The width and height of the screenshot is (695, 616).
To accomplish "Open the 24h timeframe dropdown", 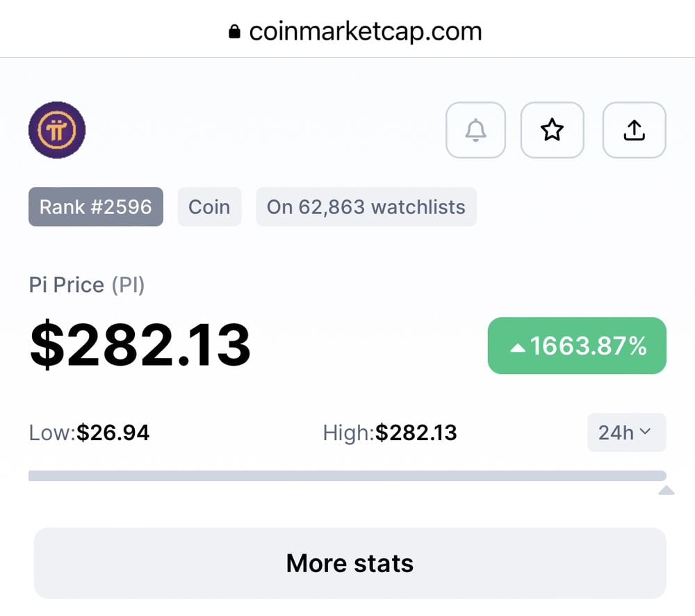I will [x=626, y=432].
